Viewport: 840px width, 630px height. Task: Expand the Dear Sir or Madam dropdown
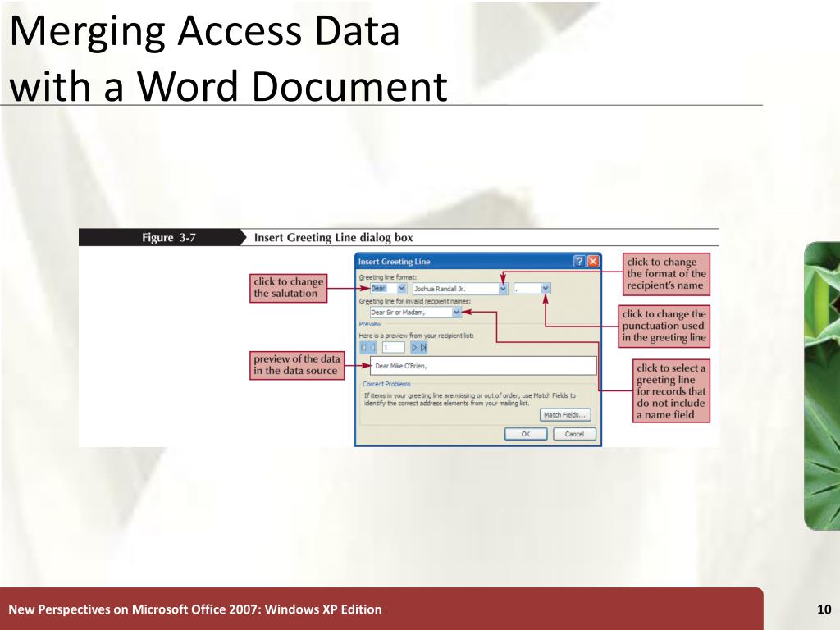[x=456, y=313]
